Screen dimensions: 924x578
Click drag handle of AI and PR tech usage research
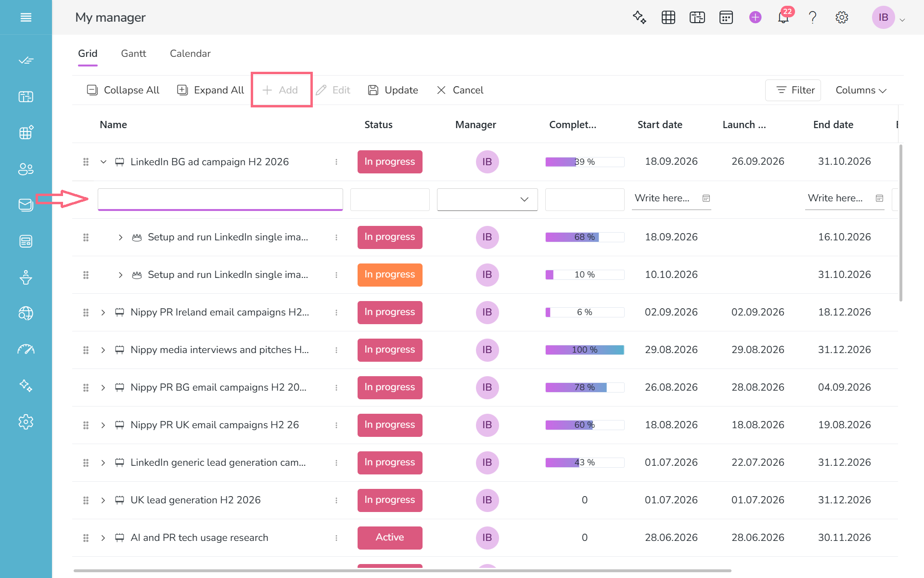coord(86,538)
